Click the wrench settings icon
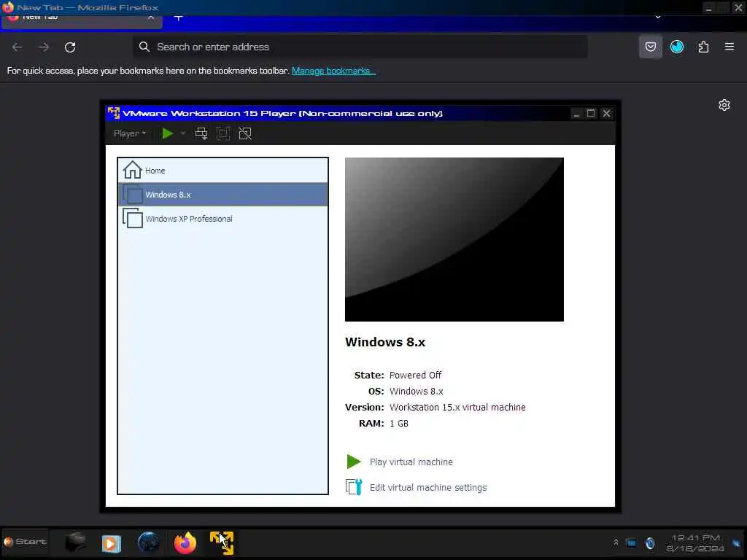Screen dimensions: 747x560 [x=354, y=487]
